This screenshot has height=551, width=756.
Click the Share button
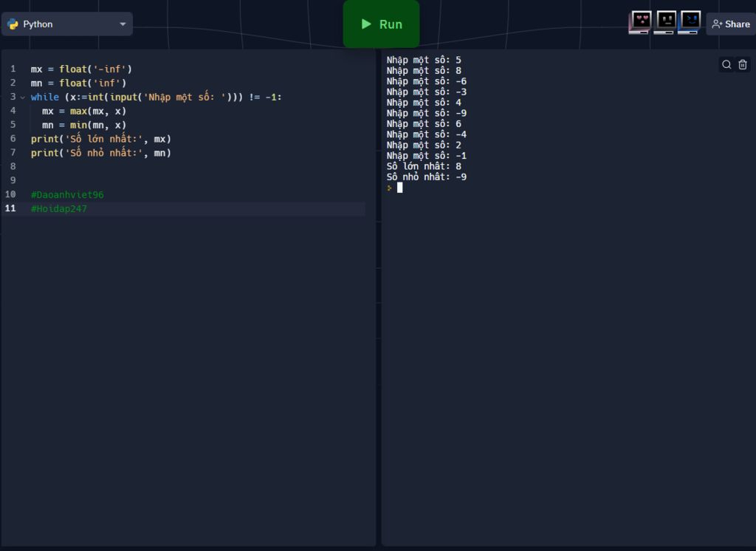731,24
